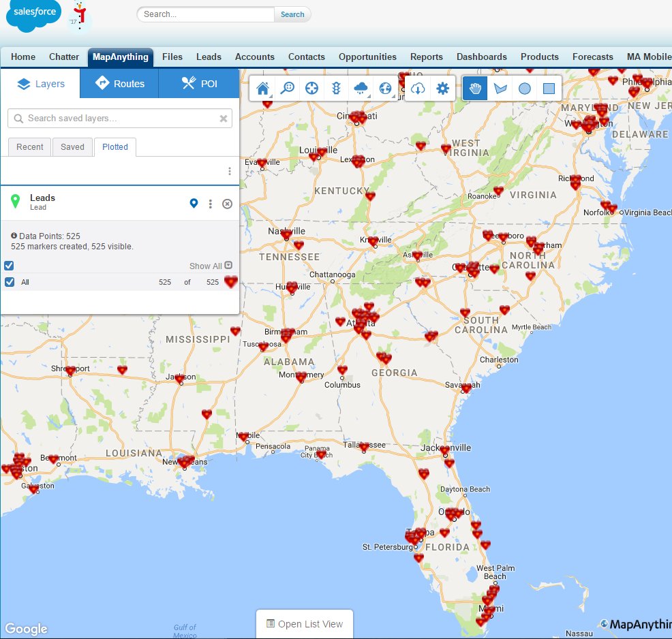Open the Dashboards navigation tab
672x639 pixels.
pos(482,57)
